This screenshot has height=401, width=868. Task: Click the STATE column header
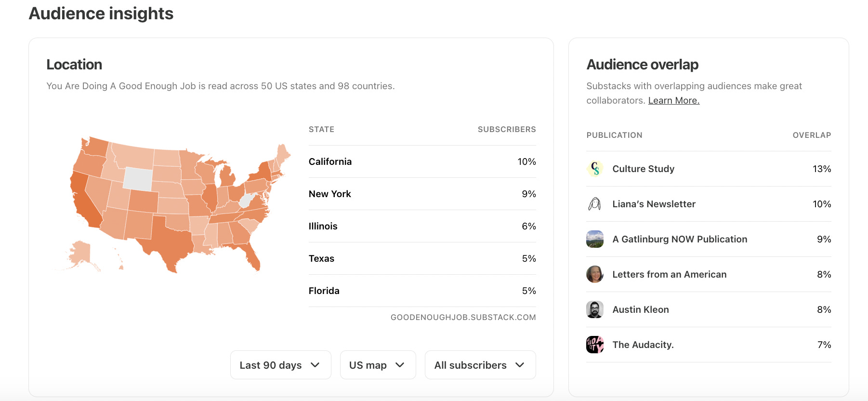click(x=321, y=129)
